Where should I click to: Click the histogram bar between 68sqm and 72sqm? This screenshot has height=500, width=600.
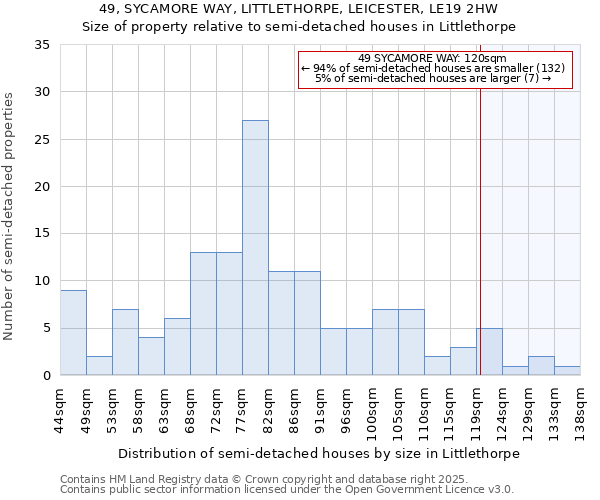204,314
